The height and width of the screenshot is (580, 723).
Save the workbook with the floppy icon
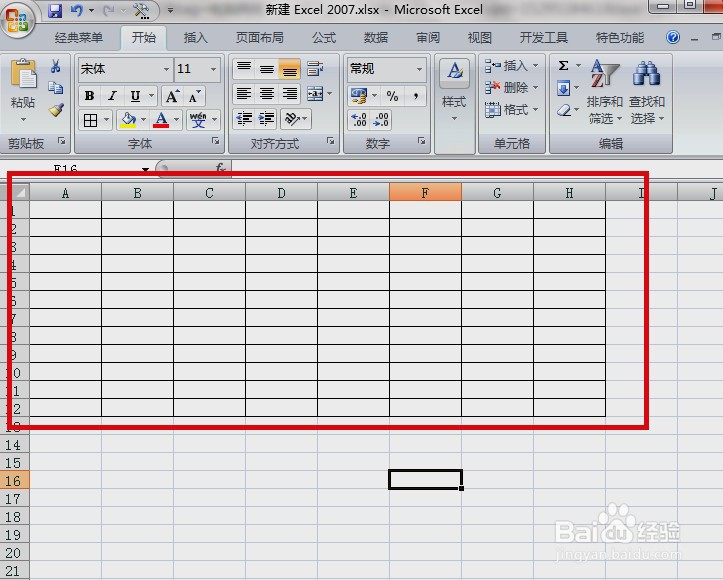coord(55,10)
